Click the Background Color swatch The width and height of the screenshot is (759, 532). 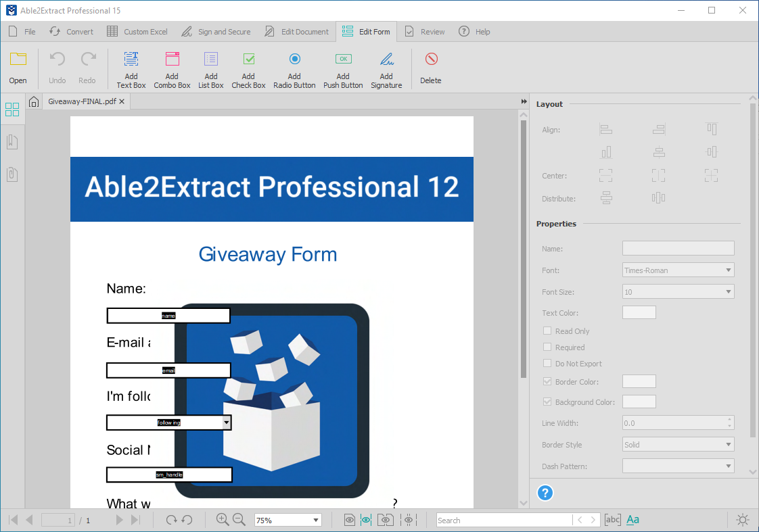tap(639, 402)
